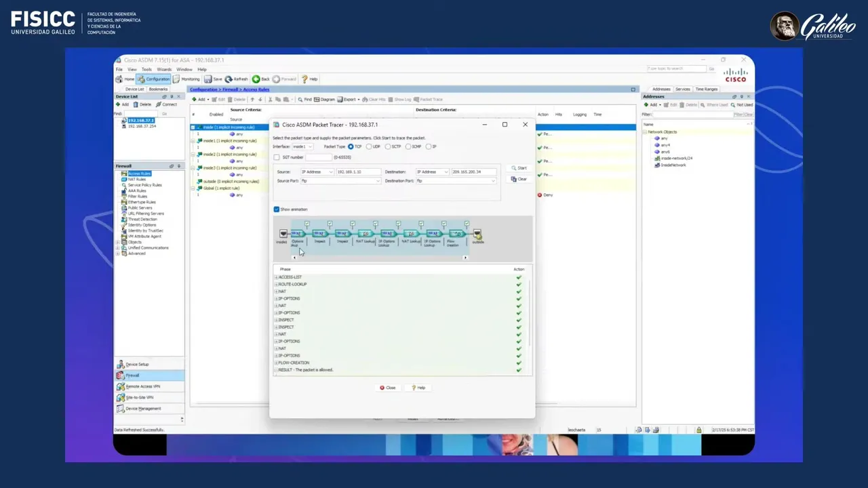
Task: Click Start to trace the packet
Action: pos(519,168)
